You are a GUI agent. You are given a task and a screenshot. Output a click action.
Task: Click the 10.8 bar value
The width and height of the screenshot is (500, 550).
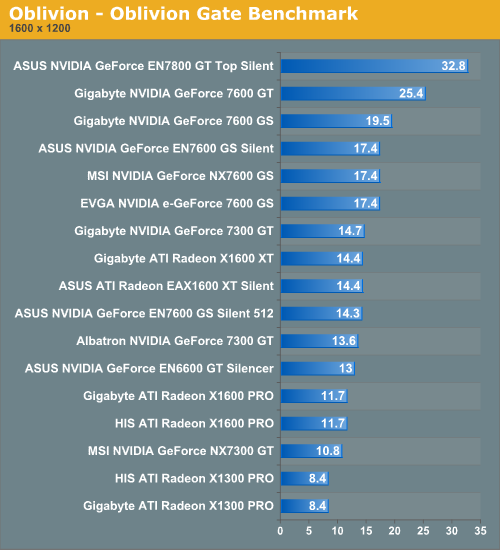click(328, 451)
